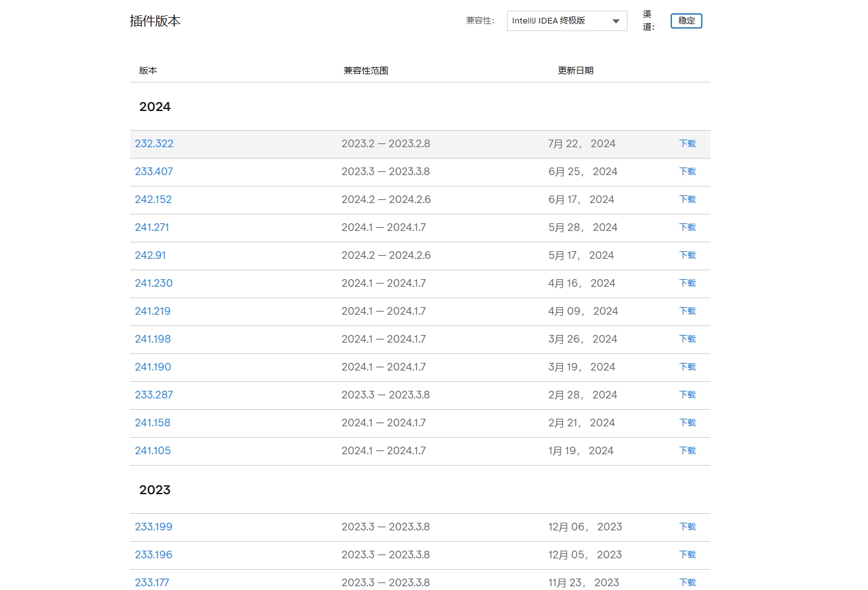The image size is (868, 590).
Task: Download version 233.177 via 下载
Action: [x=688, y=583]
